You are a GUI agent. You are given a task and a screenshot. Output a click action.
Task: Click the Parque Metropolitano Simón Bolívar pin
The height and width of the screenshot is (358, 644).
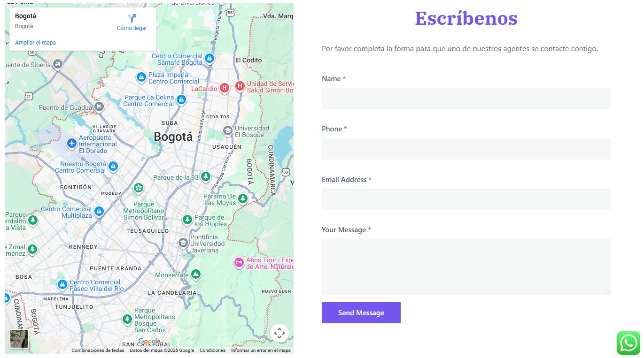(138, 188)
